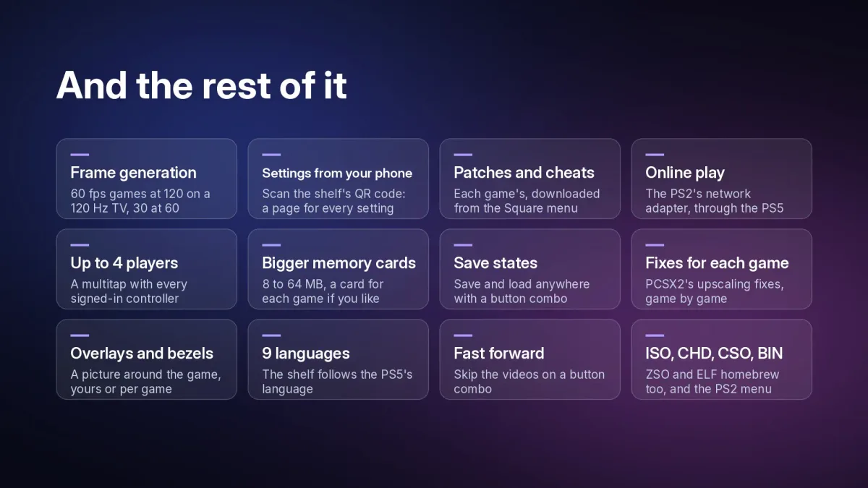Open the Overlays and bezels card
Viewport: 868px width, 488px height.
[x=146, y=359]
